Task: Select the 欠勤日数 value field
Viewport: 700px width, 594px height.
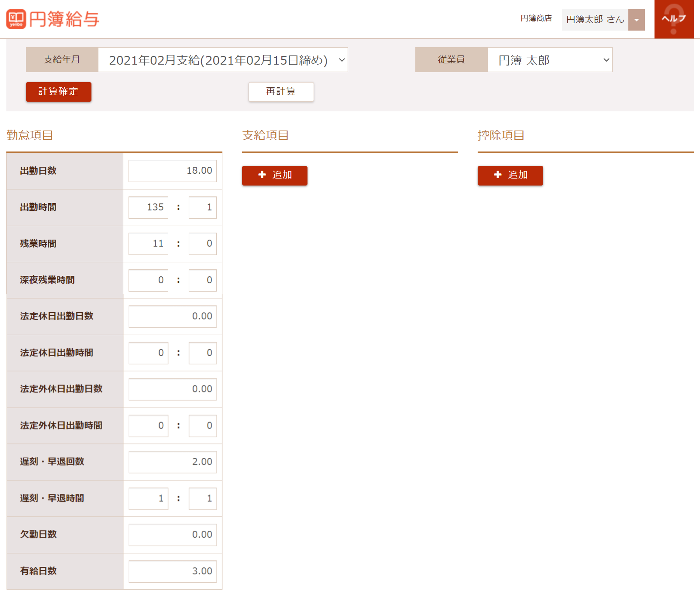Action: click(x=173, y=535)
